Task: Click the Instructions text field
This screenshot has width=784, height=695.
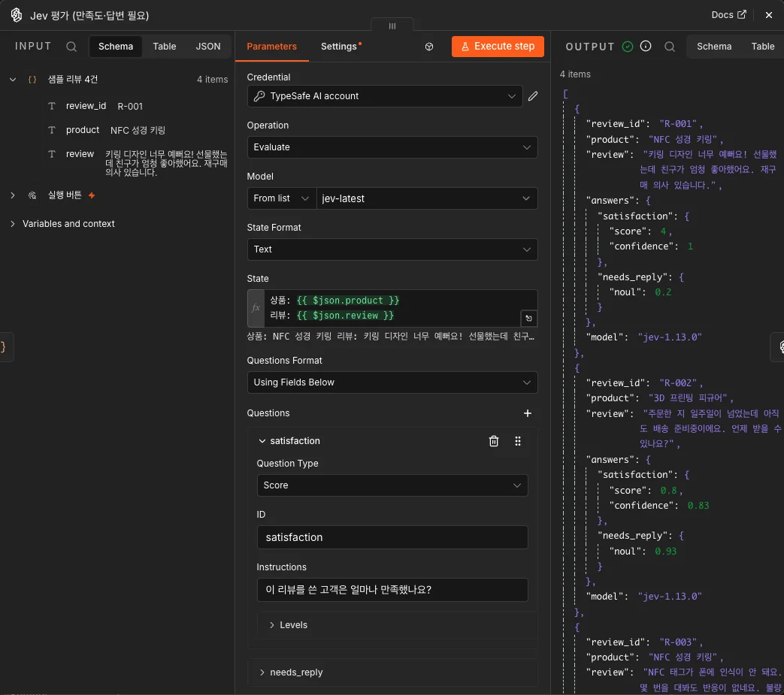Action: (x=392, y=590)
